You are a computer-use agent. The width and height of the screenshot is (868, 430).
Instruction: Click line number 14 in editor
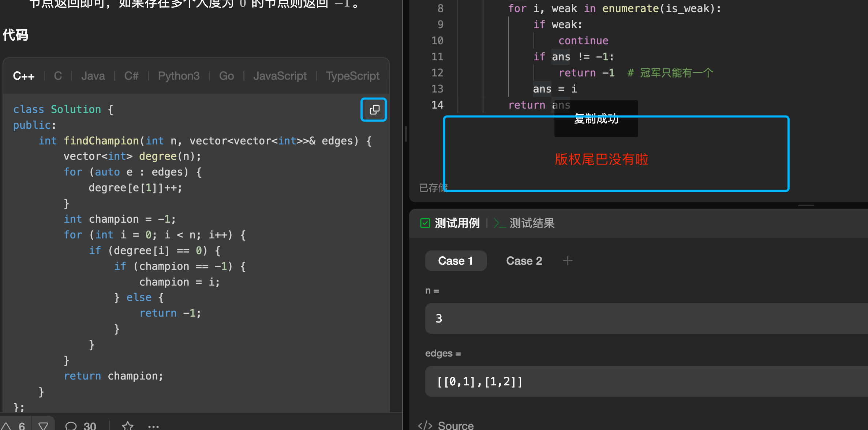(437, 105)
